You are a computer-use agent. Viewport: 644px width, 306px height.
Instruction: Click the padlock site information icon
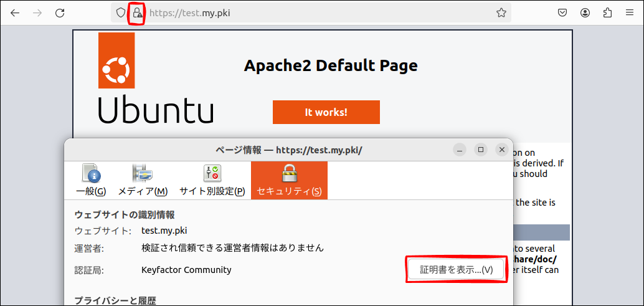click(137, 12)
